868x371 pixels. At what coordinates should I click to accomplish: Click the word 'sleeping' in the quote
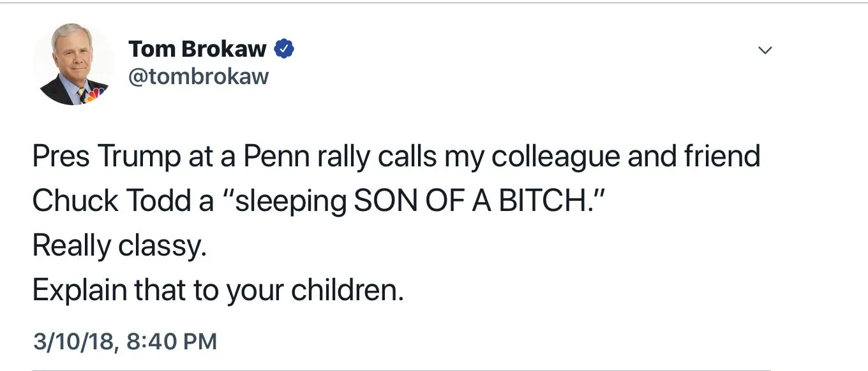coord(288,201)
